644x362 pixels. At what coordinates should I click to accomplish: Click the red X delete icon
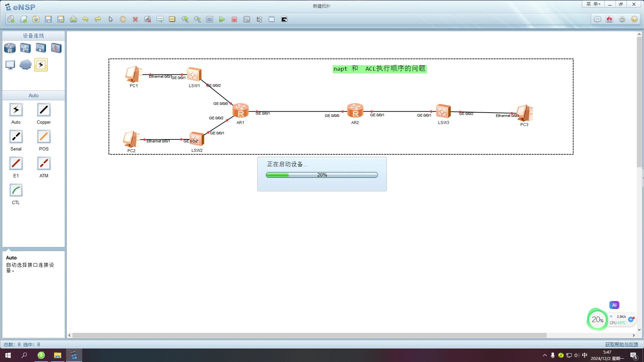(135, 19)
